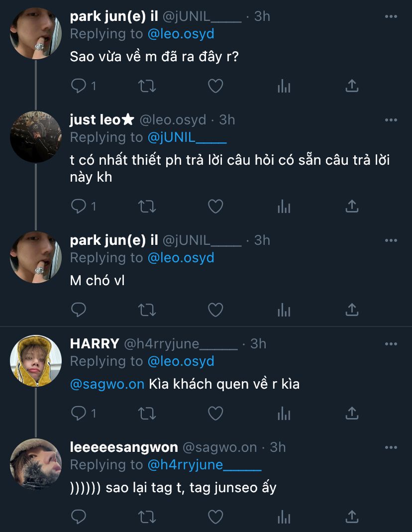Image resolution: width=412 pixels, height=532 pixels.
Task: Open more options on leeeeesangwon's tweet
Action: 391,447
